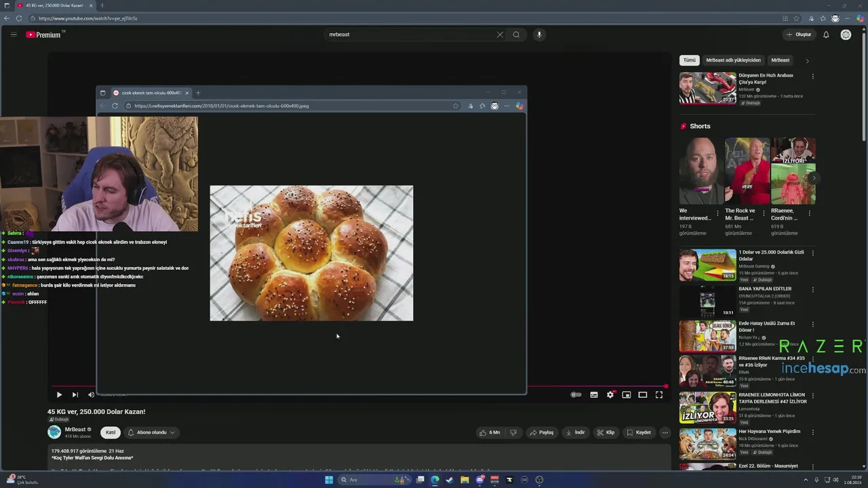Toggle theater mode for the player
The width and height of the screenshot is (868, 488).
pyautogui.click(x=643, y=394)
